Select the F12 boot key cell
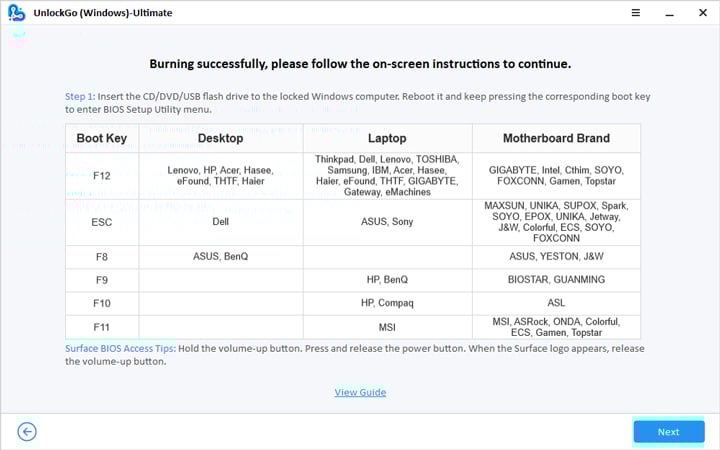 point(102,176)
